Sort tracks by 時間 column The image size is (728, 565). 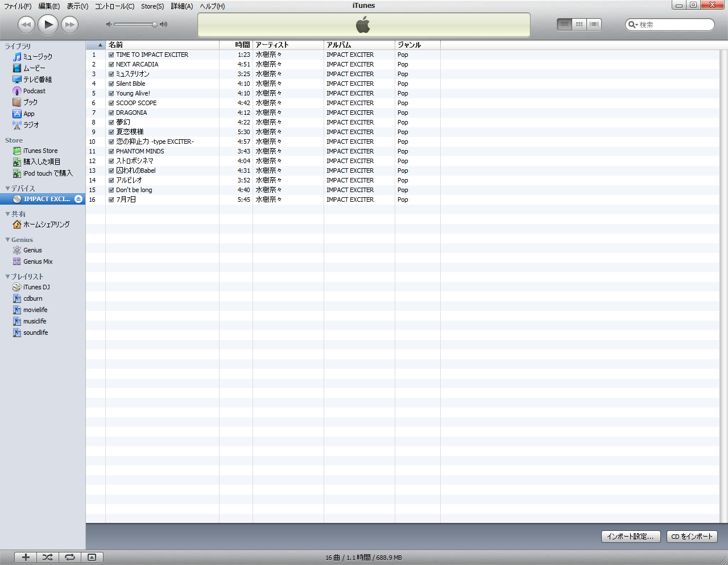pyautogui.click(x=236, y=45)
